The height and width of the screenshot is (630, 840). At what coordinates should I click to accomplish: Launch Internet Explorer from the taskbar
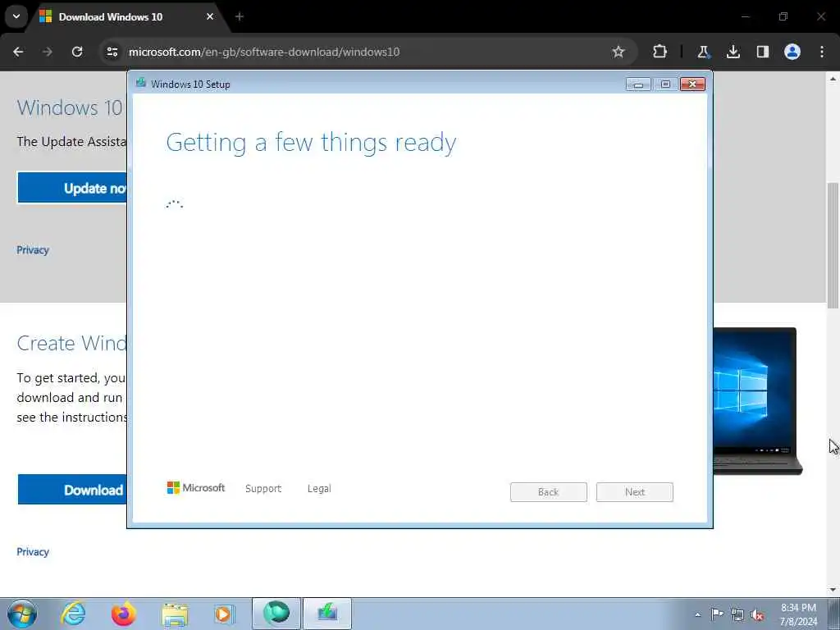pos(73,614)
